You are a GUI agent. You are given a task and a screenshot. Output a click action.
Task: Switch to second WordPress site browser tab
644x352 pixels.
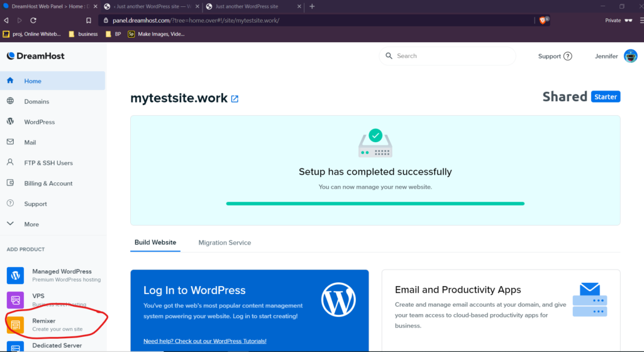(x=151, y=6)
